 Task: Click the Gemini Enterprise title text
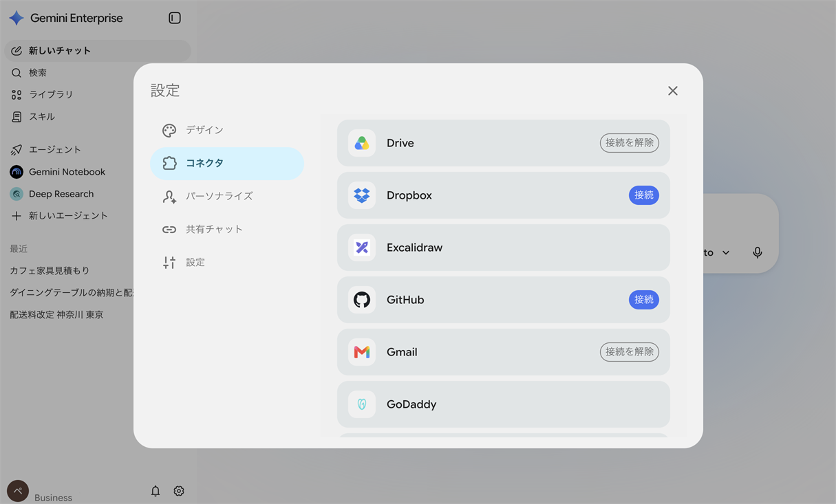click(76, 19)
